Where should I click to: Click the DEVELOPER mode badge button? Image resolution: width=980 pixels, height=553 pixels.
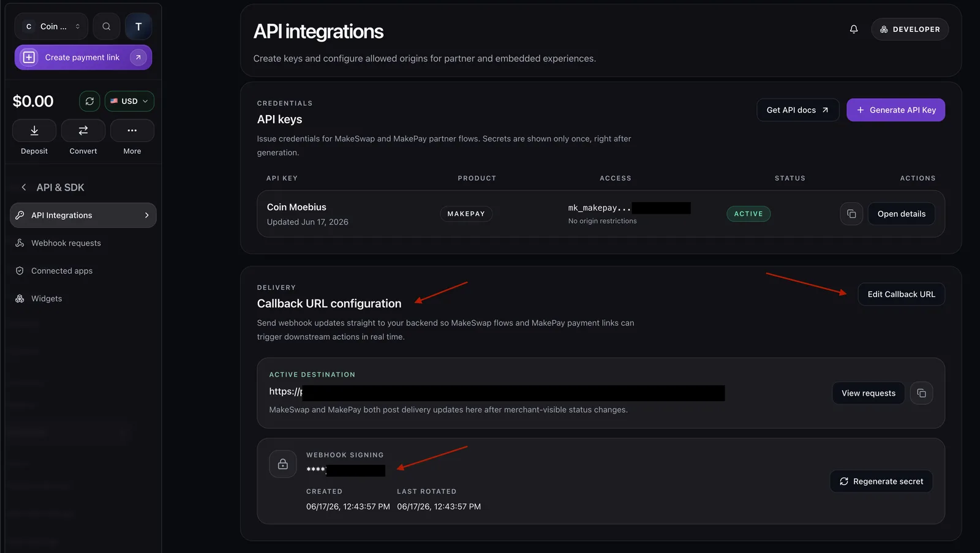[x=910, y=29]
